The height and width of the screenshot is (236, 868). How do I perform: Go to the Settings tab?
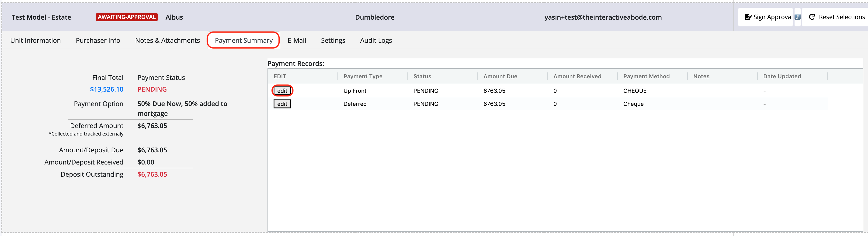pyautogui.click(x=333, y=40)
